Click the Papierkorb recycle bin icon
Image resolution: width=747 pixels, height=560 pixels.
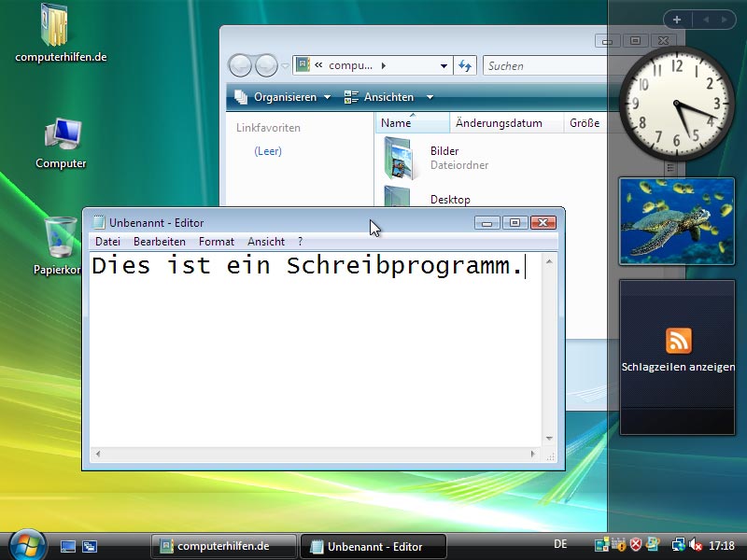(x=61, y=238)
